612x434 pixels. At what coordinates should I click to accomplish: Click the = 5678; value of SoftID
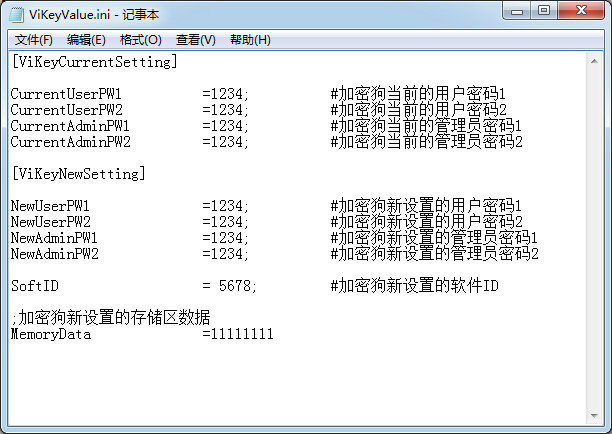coord(230,286)
